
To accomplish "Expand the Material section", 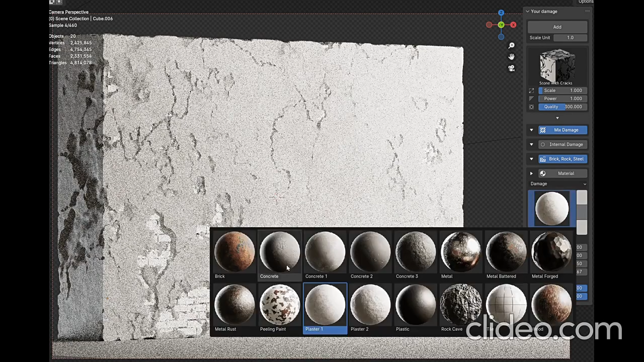I will pyautogui.click(x=531, y=173).
